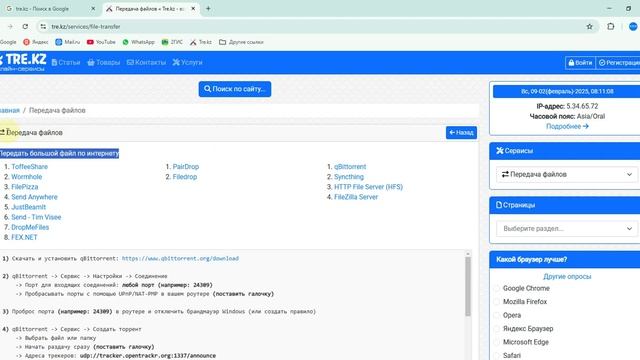Select the Яндекс Браузер poll option

pos(497,329)
